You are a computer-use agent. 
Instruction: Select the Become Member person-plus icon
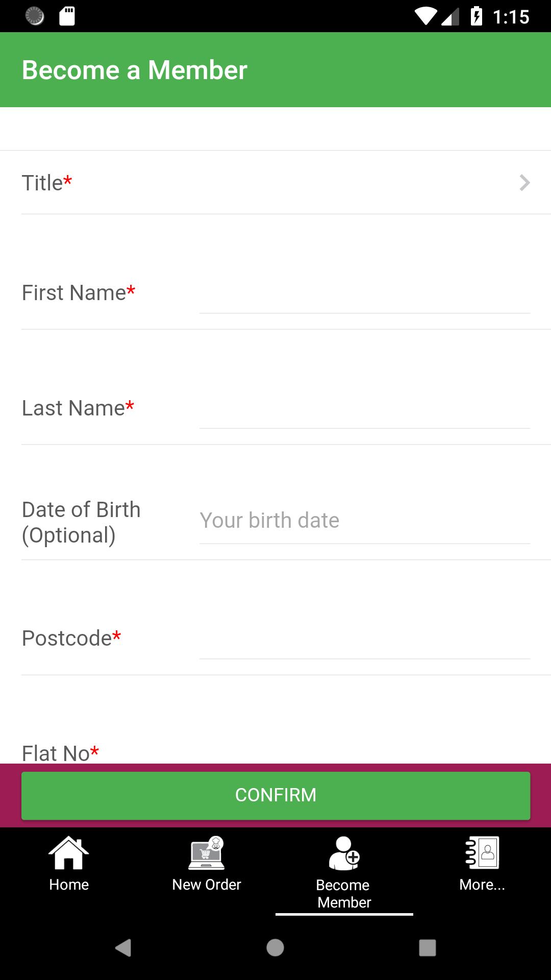tap(344, 853)
